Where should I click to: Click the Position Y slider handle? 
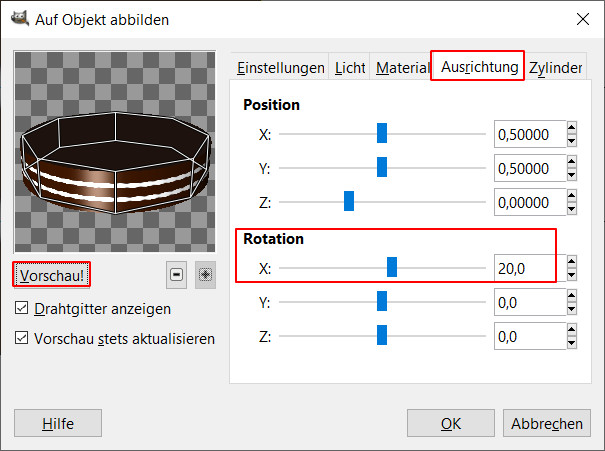[x=382, y=167]
